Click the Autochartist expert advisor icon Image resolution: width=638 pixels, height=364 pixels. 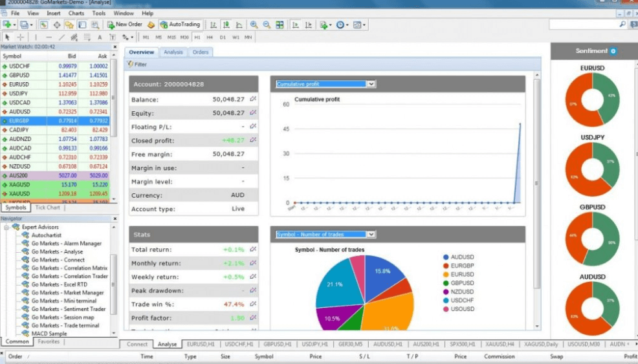pos(25,235)
